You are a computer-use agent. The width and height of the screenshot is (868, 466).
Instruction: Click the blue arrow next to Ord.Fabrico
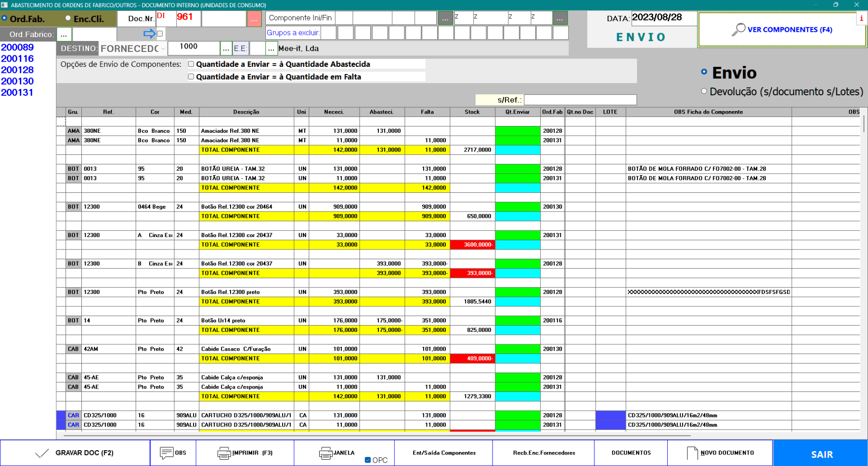149,34
